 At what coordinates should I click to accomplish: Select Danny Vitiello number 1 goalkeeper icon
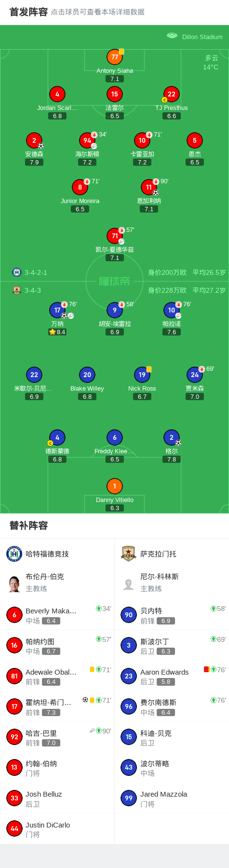tap(115, 486)
